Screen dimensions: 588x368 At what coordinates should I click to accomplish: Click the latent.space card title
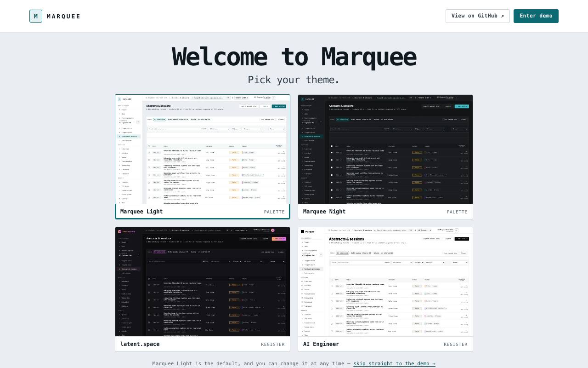click(x=140, y=344)
